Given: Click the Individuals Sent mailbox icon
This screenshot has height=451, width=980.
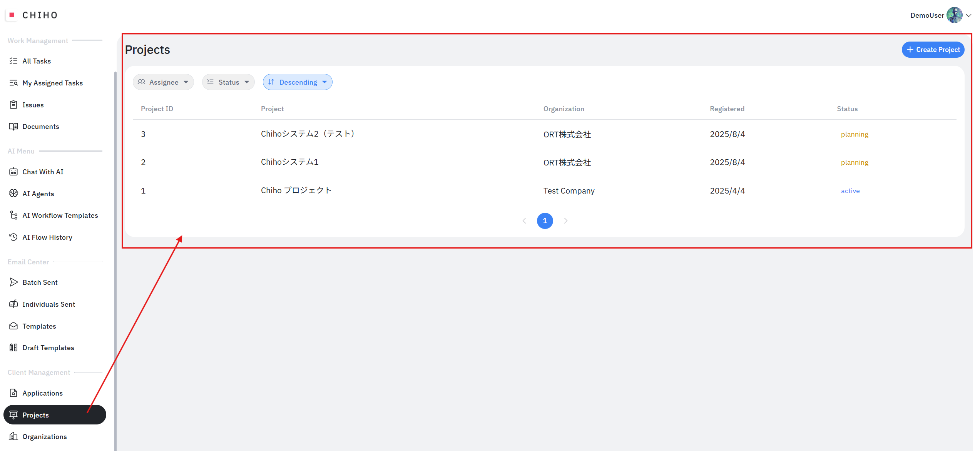Looking at the screenshot, I should tap(13, 304).
